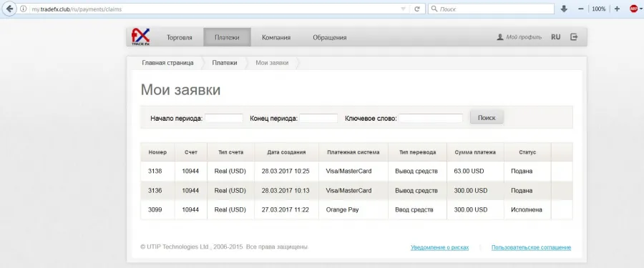
Task: Click the 63.00 USD amount
Action: [x=469, y=171]
